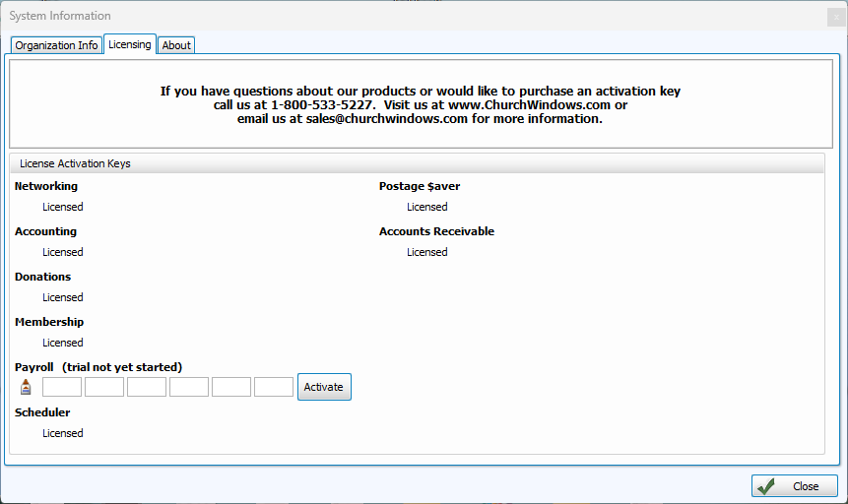Click the first Payroll activation key field
Viewport: 848px width, 504px height.
(62, 387)
